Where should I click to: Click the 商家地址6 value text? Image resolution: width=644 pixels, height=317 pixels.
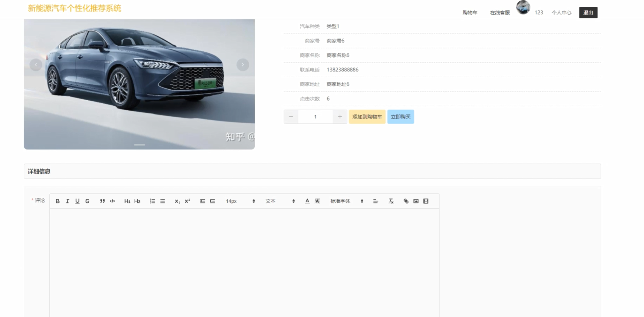click(x=338, y=84)
